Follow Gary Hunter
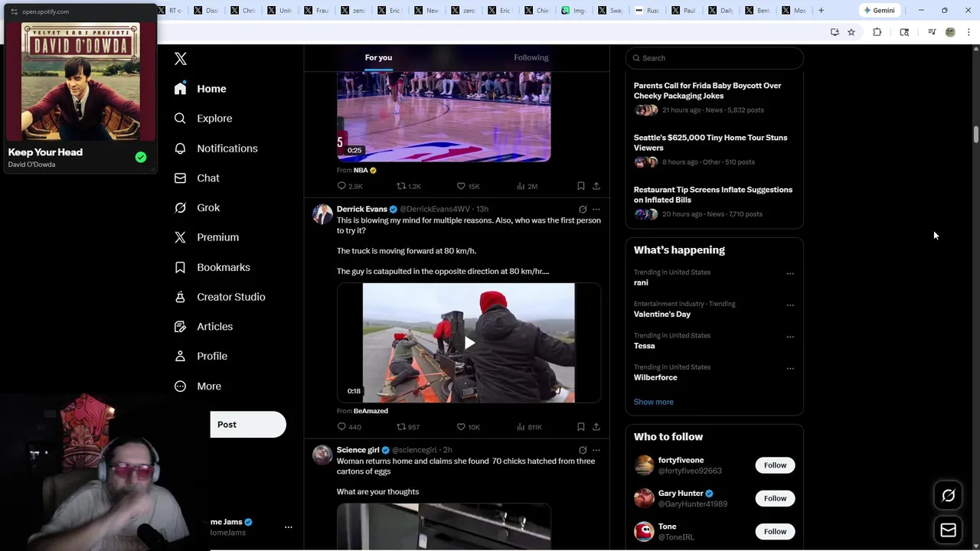 click(x=775, y=498)
